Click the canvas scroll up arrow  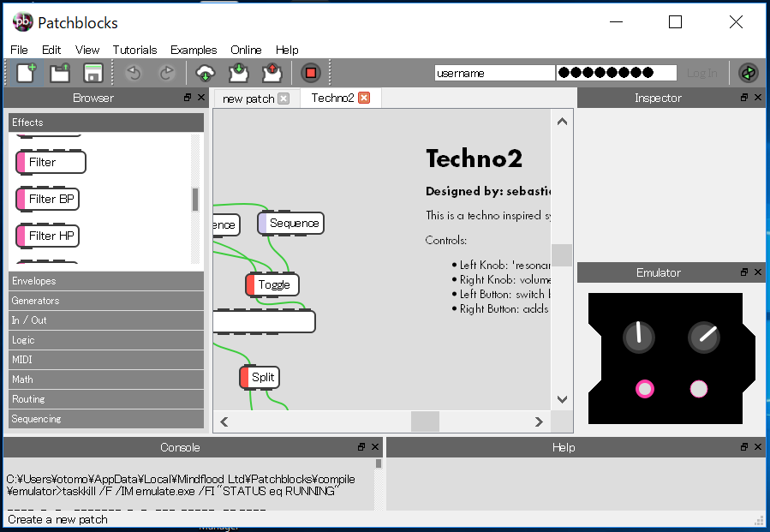(562, 122)
